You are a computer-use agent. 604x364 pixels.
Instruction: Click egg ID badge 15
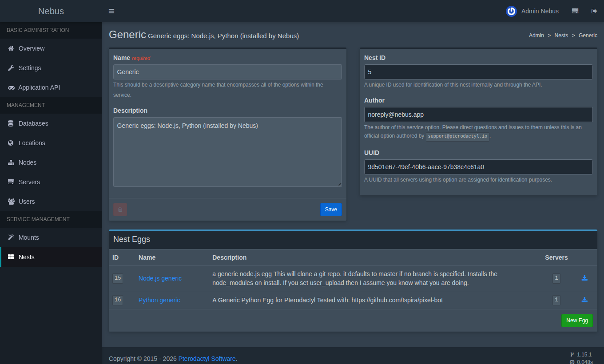[x=118, y=278]
